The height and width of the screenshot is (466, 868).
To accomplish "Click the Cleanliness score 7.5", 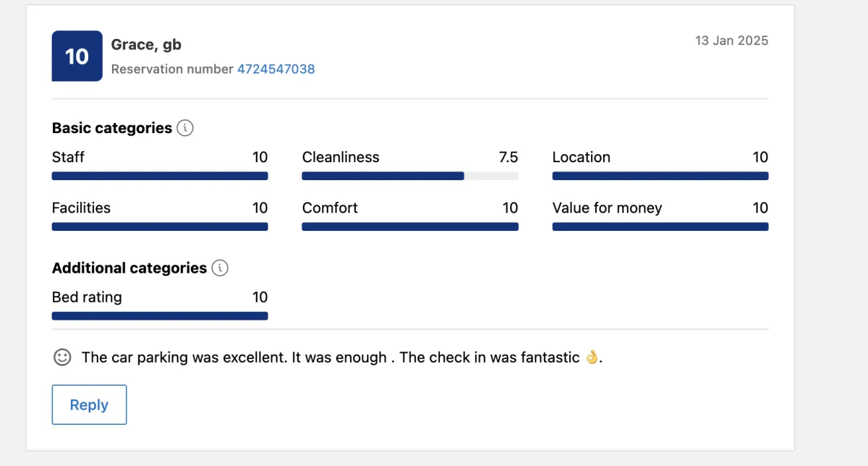I will coord(508,157).
